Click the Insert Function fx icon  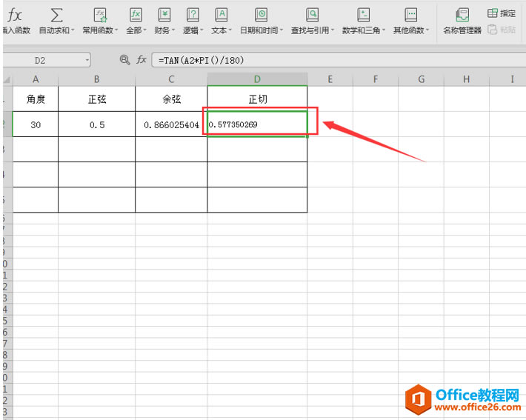[15, 16]
